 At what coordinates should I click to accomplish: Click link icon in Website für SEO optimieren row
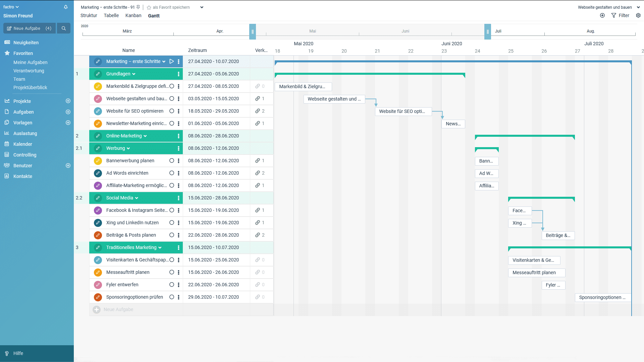[258, 111]
